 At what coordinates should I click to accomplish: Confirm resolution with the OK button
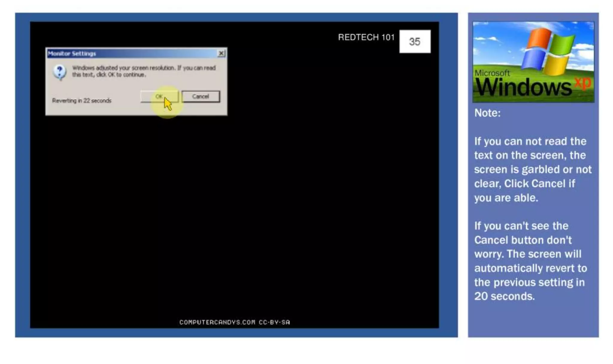[x=160, y=96]
